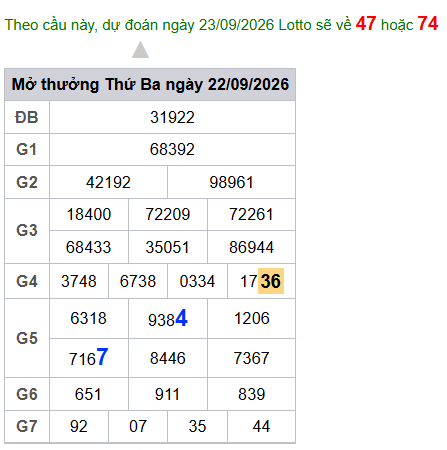This screenshot has height=450, width=447.
Task: Click G3 number 86944
Action: tap(251, 247)
